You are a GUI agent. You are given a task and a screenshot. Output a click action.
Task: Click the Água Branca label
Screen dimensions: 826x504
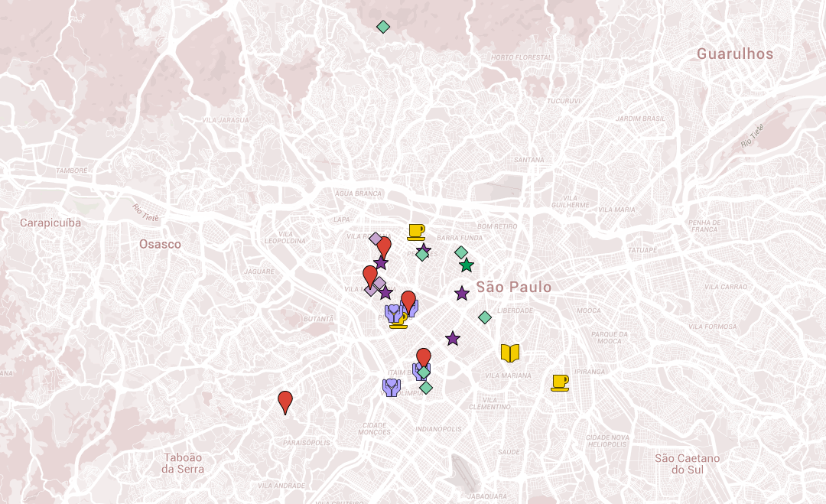(358, 193)
